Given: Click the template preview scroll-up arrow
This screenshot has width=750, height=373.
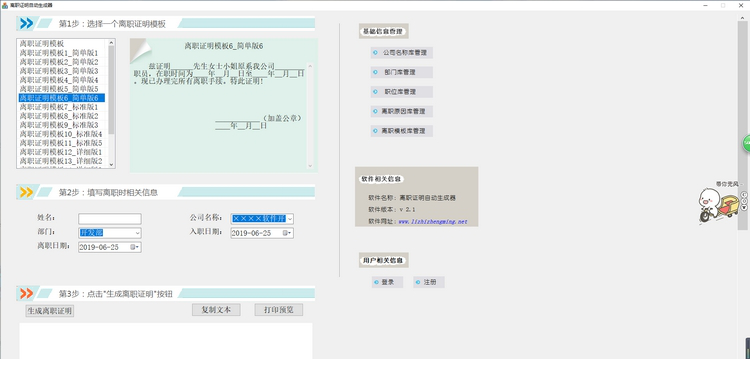Looking at the screenshot, I should [310, 66].
